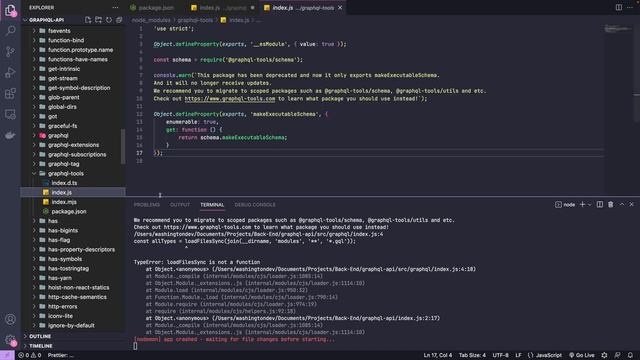
Task: Expand the TIMELINE section
Action: tap(40, 346)
